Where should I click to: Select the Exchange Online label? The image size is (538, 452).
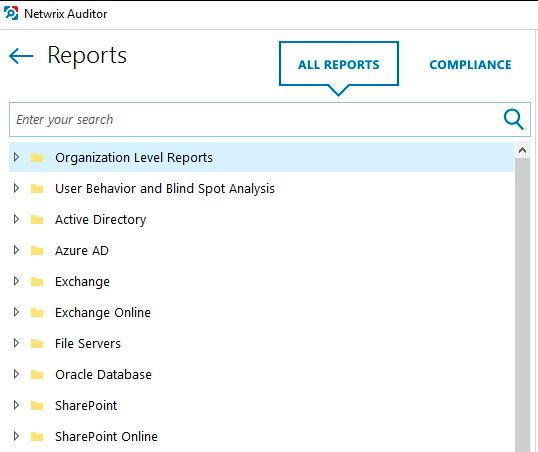pos(103,313)
